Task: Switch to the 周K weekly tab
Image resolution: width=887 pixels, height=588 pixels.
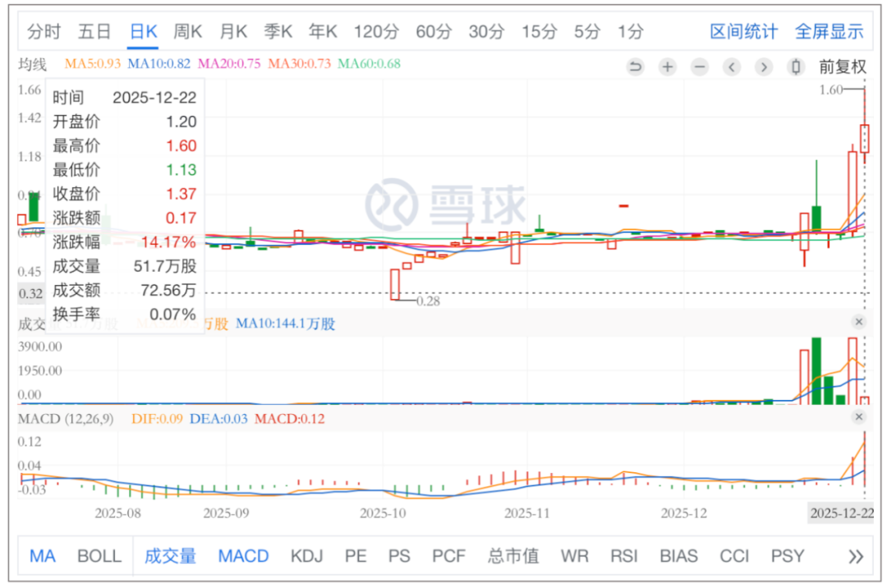Action: (187, 32)
